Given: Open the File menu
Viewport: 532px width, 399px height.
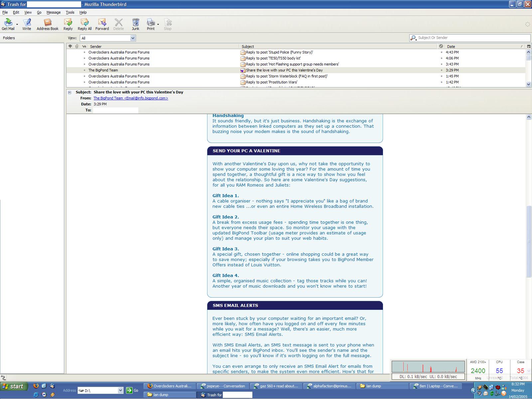Looking at the screenshot, I should (5, 12).
